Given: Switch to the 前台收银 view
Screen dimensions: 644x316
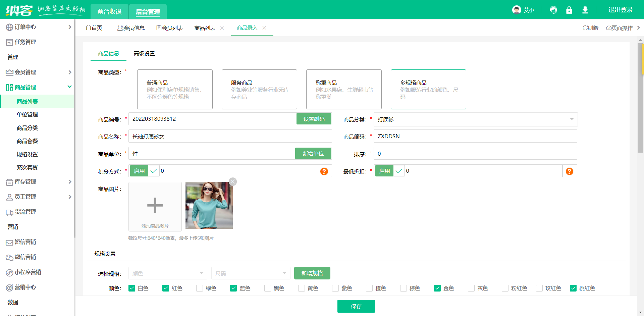Looking at the screenshot, I should [109, 11].
